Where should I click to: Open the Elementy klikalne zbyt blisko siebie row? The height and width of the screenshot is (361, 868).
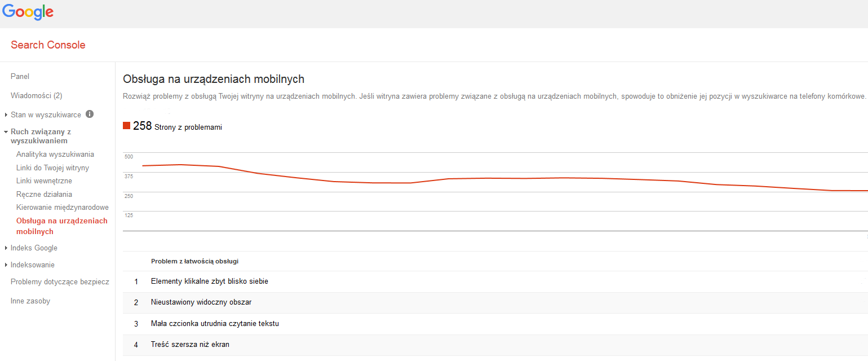[495, 281]
